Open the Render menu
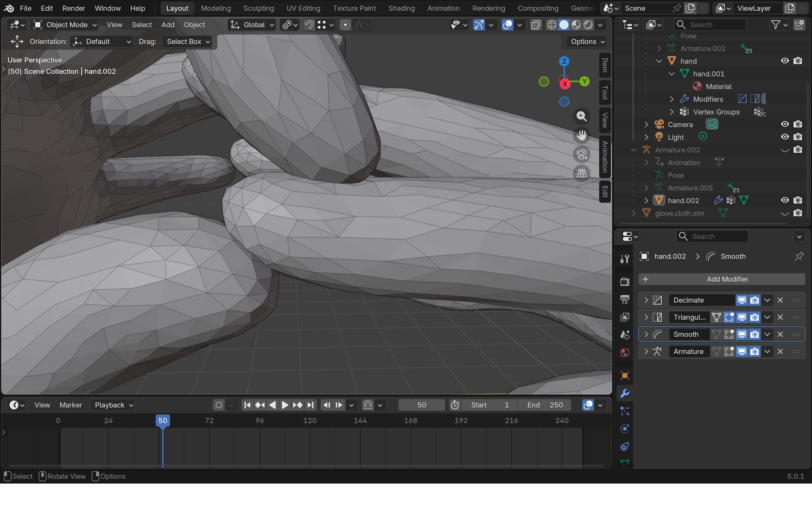This screenshot has height=507, width=812. [x=74, y=8]
